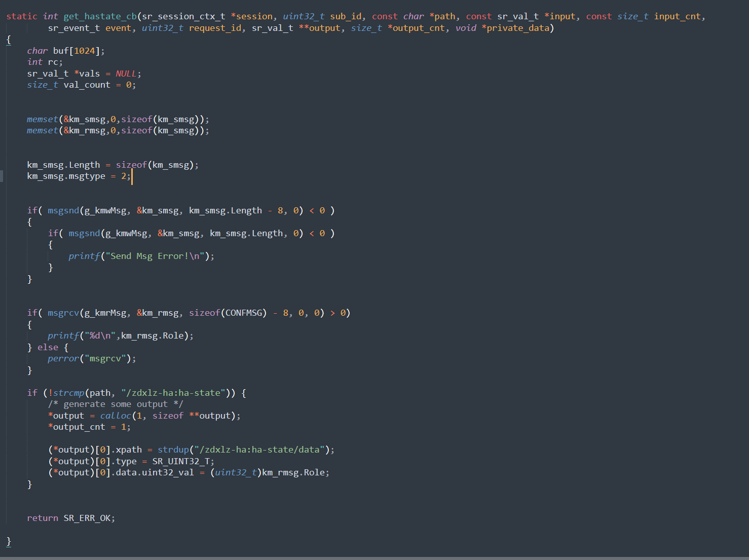Select the buf[1024] array declaration
749x560 pixels.
pyautogui.click(x=76, y=50)
